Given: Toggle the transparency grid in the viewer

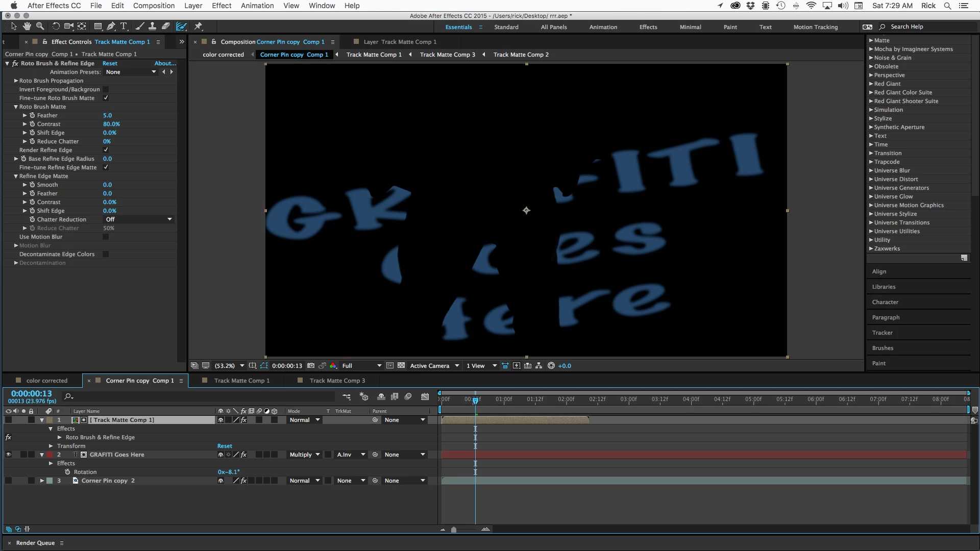Looking at the screenshot, I should (401, 366).
